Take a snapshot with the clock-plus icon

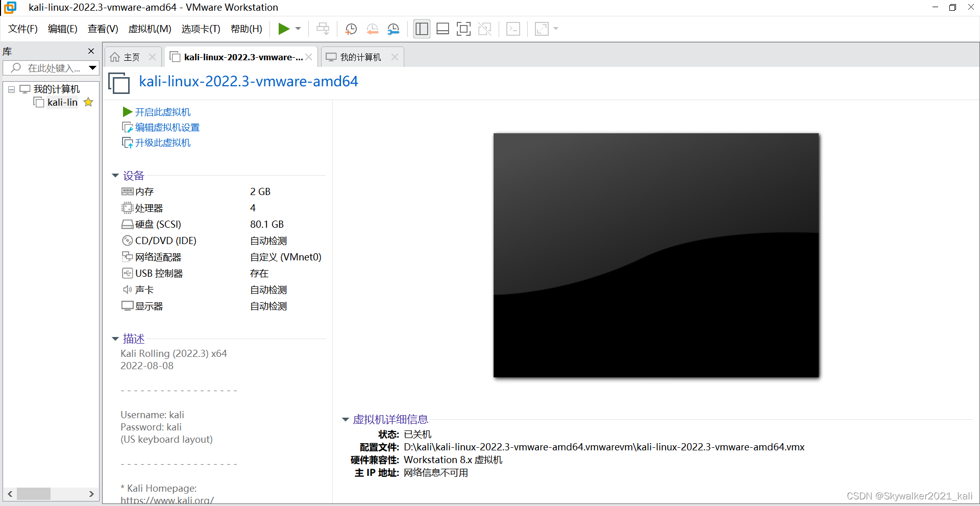[x=351, y=29]
